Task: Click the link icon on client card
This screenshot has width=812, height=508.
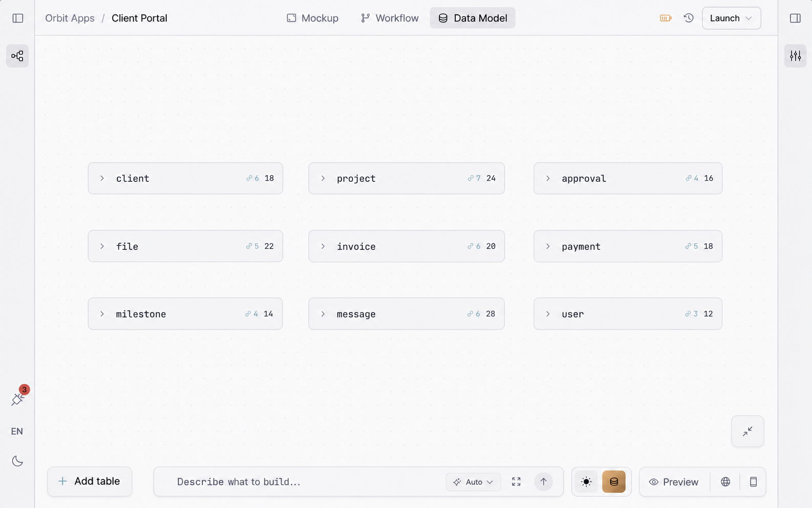Action: pyautogui.click(x=249, y=178)
